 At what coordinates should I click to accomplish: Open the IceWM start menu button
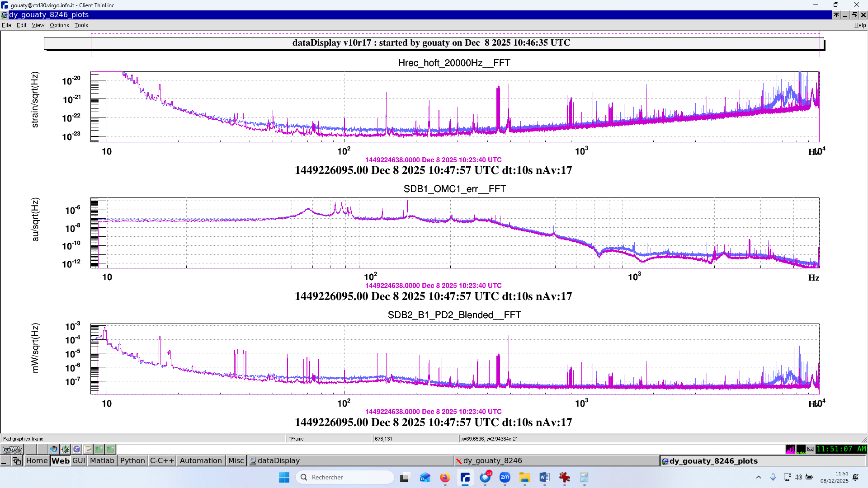[12, 449]
